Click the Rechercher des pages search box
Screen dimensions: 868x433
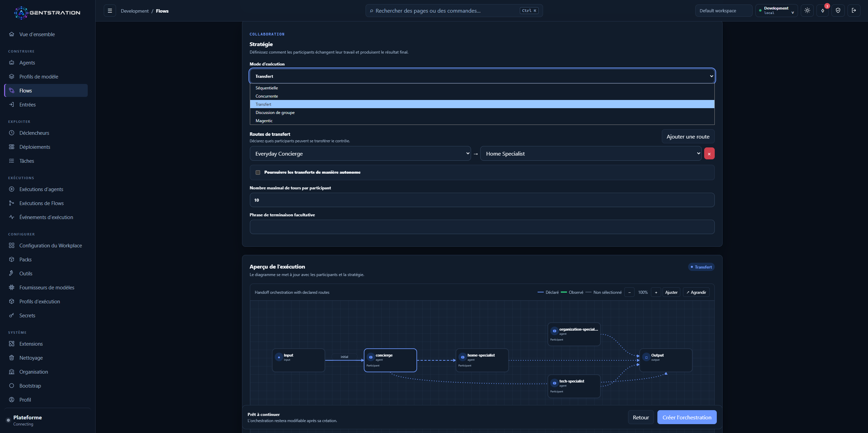click(454, 11)
